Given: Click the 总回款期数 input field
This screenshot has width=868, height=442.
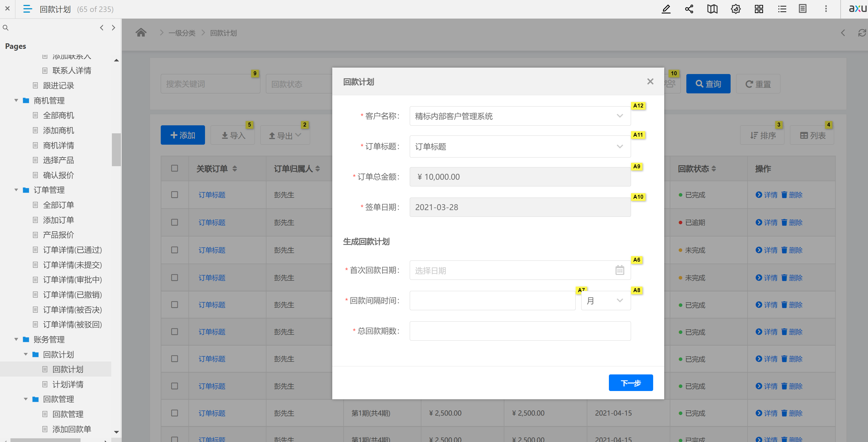Looking at the screenshot, I should click(520, 331).
